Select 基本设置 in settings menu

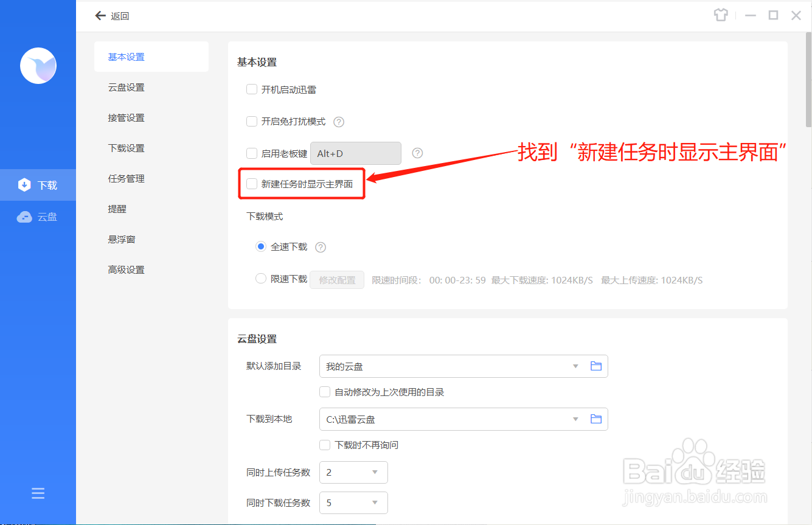coord(151,57)
